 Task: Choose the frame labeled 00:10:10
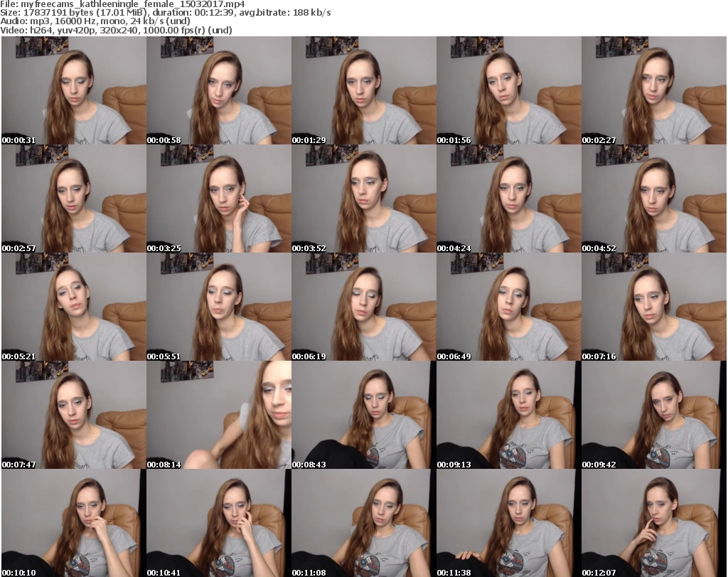(74, 523)
